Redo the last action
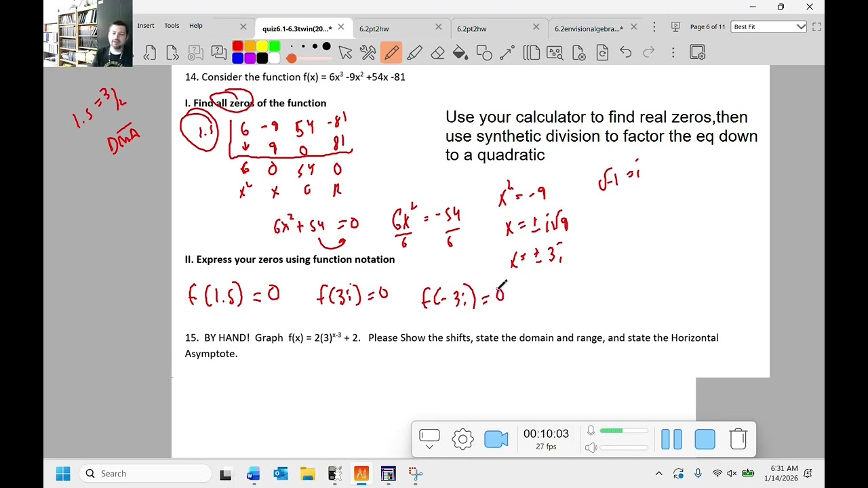The image size is (868, 488). click(x=649, y=53)
